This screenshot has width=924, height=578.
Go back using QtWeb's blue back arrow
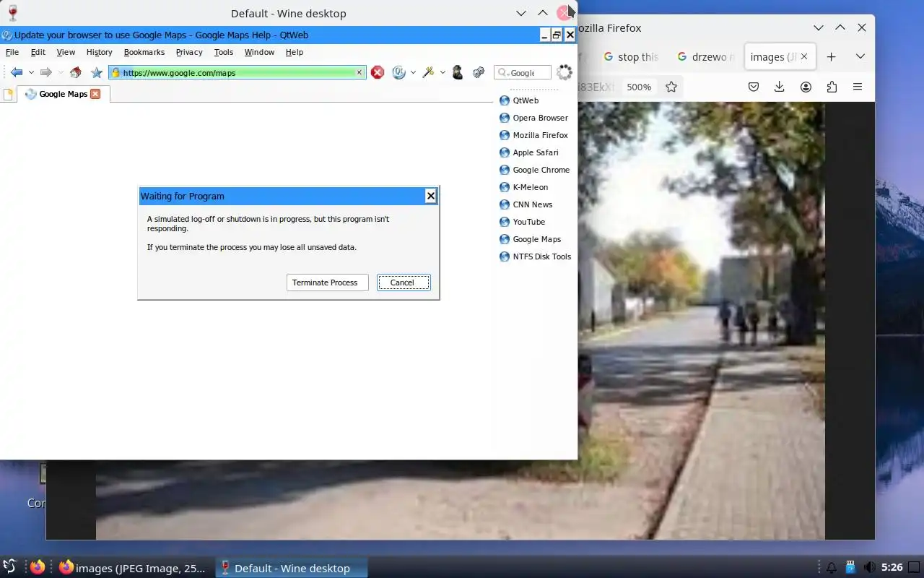[17, 72]
